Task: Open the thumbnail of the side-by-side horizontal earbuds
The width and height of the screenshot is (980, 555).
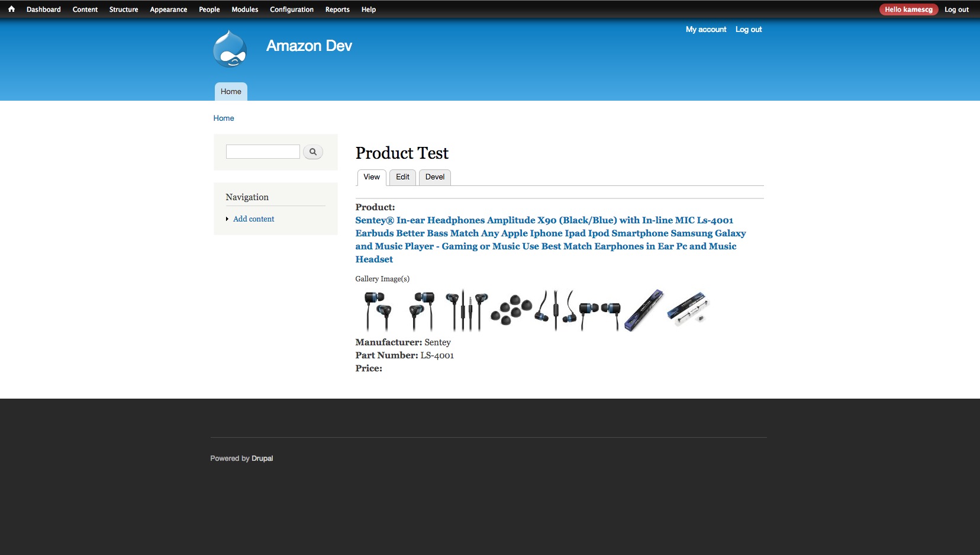Action: (599, 310)
